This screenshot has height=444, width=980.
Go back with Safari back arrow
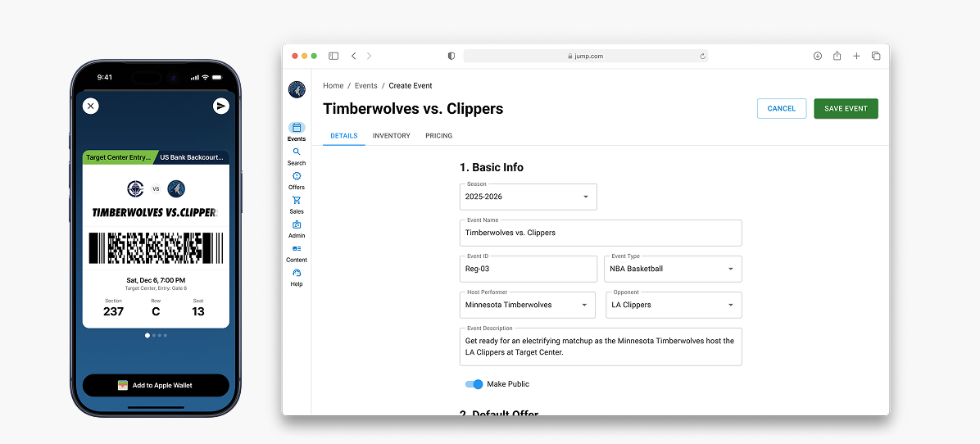[x=354, y=56]
